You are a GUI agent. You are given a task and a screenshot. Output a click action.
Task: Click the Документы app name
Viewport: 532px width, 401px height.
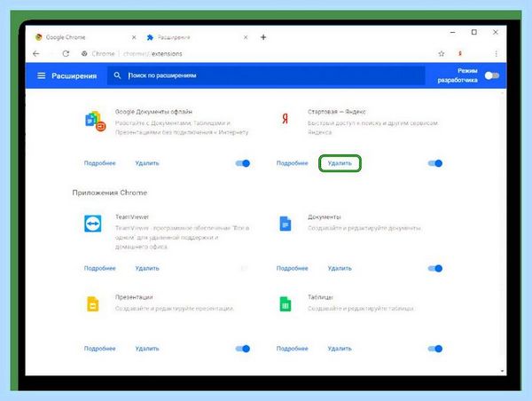tap(325, 217)
